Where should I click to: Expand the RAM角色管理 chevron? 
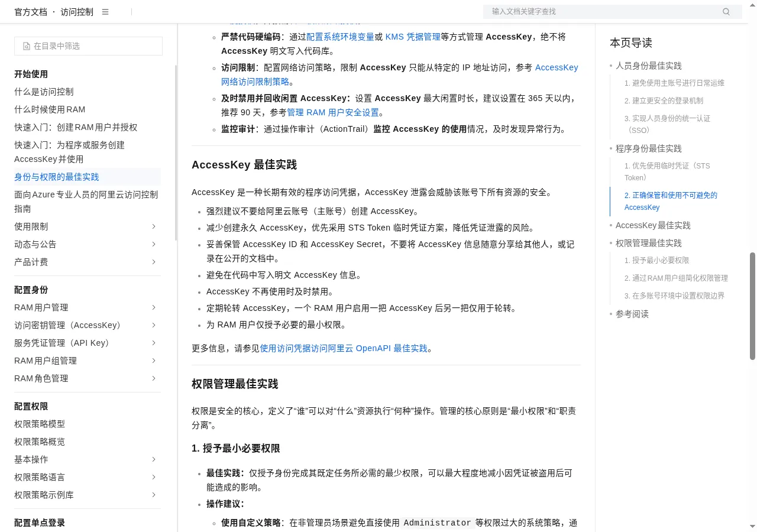[154, 378]
